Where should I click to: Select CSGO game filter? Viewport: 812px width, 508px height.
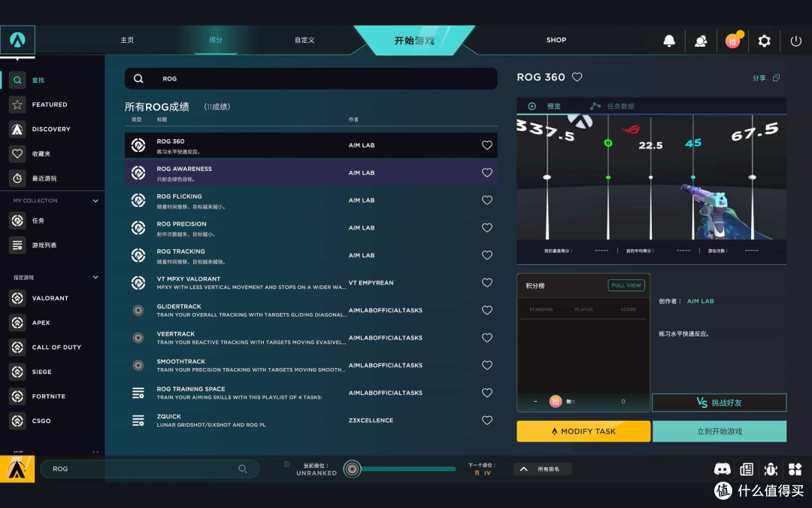[53, 421]
